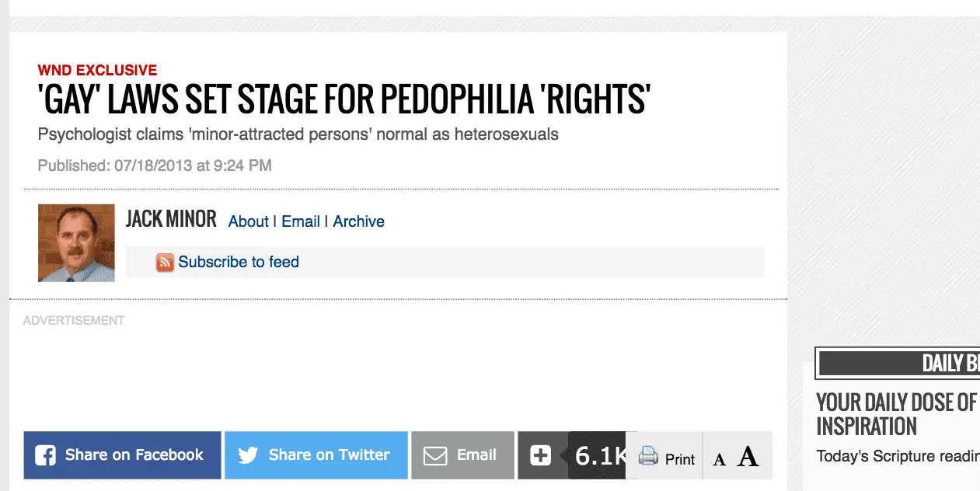Open Jack Minor's About page
Image resolution: width=980 pixels, height=491 pixels.
[248, 221]
